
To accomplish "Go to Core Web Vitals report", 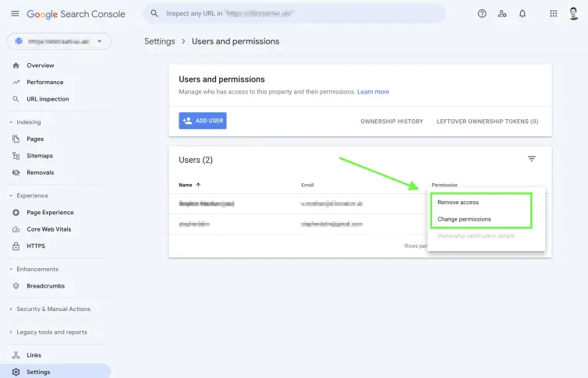I will pos(48,229).
